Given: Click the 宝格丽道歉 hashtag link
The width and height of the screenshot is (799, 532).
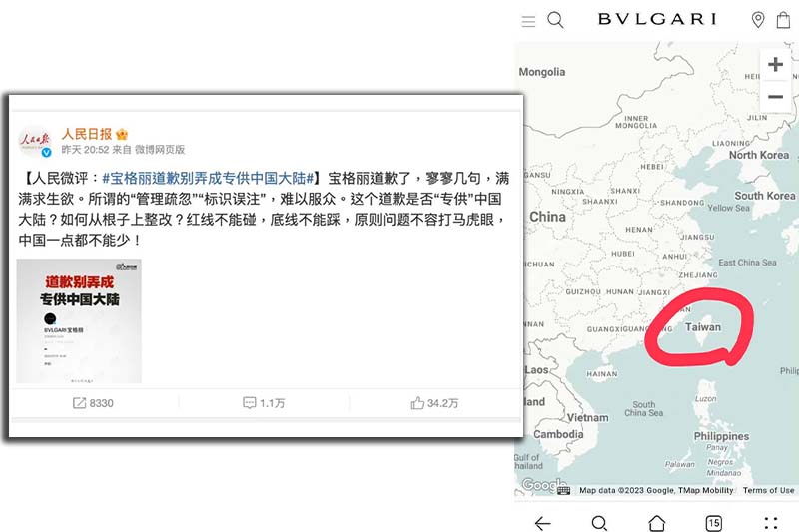Looking at the screenshot, I should tap(210, 178).
